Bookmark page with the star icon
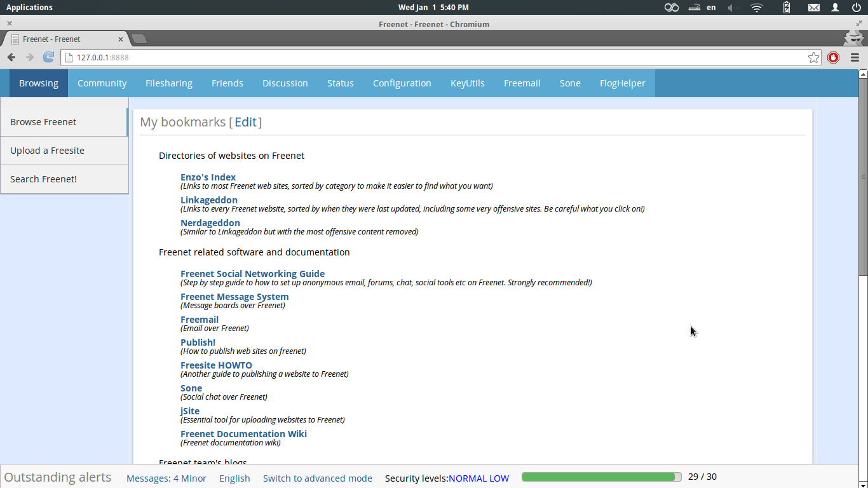The width and height of the screenshot is (868, 488). click(814, 57)
